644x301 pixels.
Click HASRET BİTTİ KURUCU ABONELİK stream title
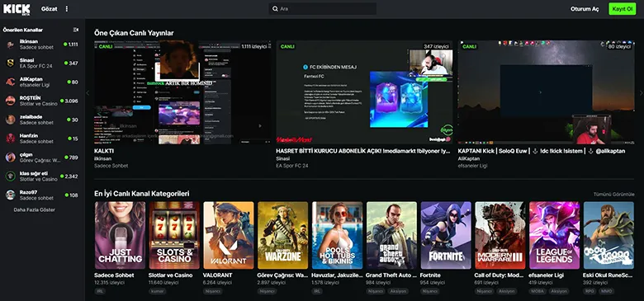[x=363, y=151]
